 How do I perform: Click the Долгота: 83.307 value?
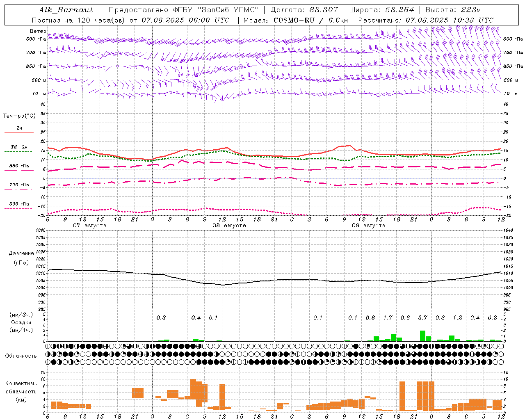[304, 10]
